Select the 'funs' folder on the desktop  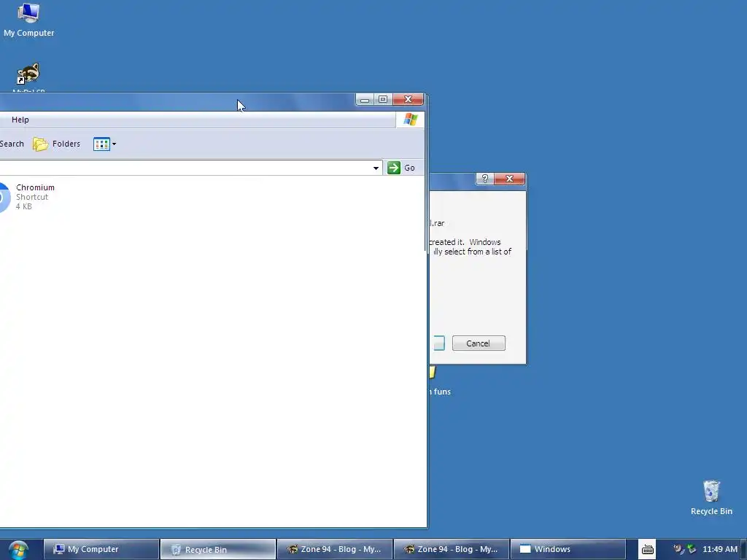(x=439, y=381)
